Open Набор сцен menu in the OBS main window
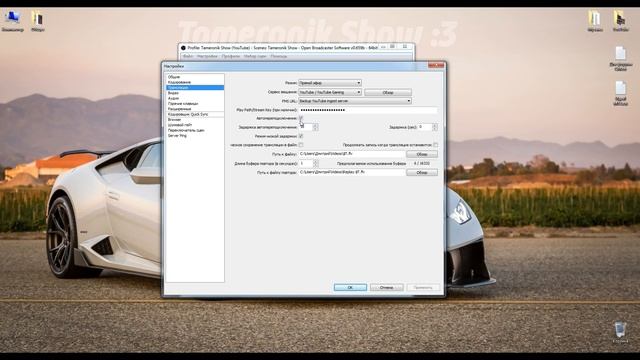Image resolution: width=640 pixels, height=360 pixels. tap(255, 56)
